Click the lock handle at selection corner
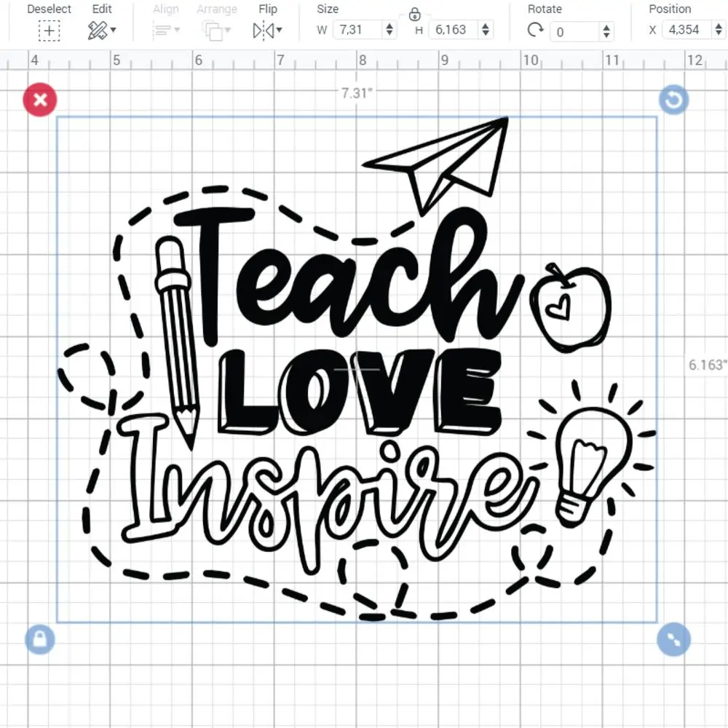Viewport: 728px width, 728px height. click(40, 639)
